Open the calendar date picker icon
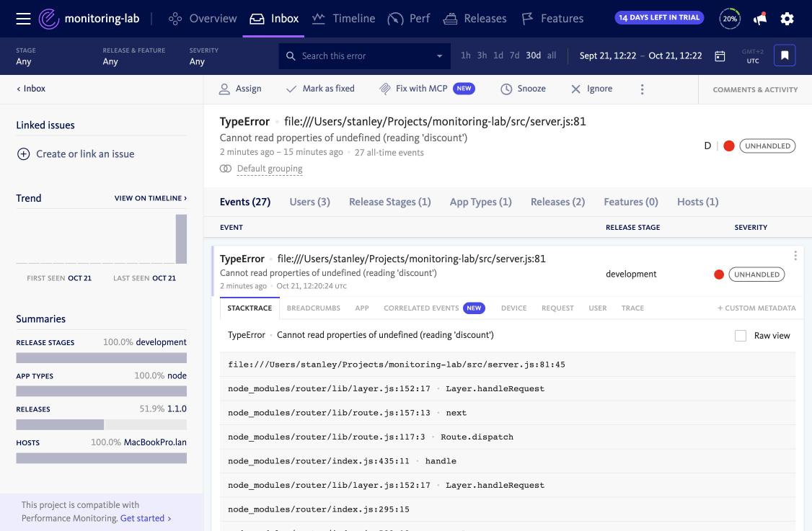812x531 pixels. pyautogui.click(x=720, y=56)
